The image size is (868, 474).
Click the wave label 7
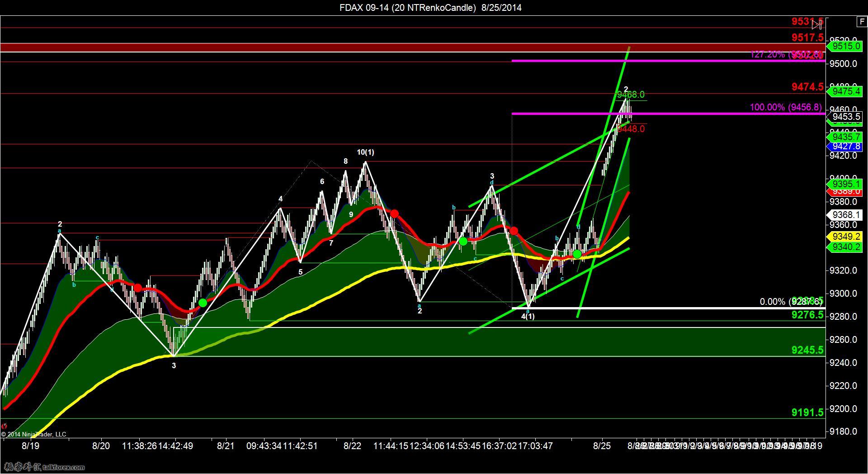(331, 243)
